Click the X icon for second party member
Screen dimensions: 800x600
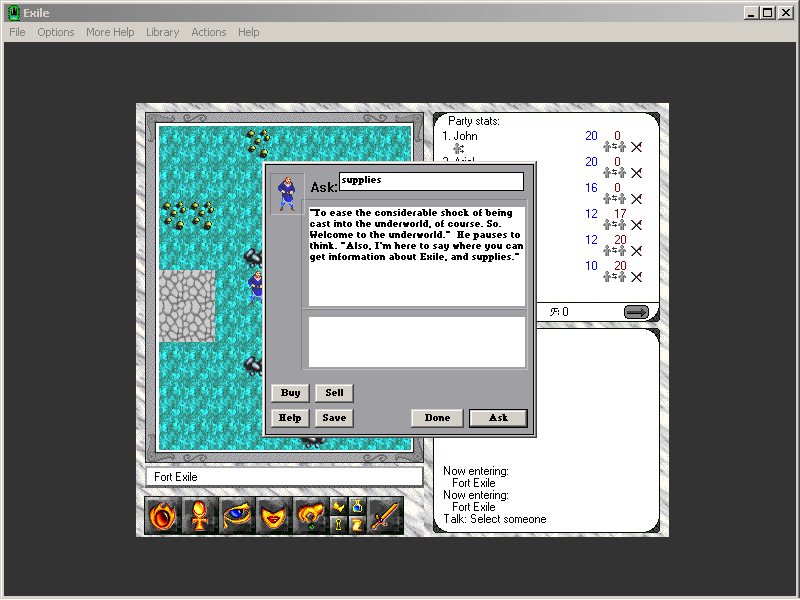click(x=636, y=173)
